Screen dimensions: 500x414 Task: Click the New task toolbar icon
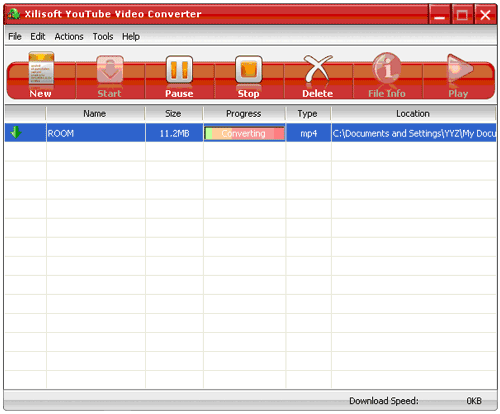[x=41, y=75]
